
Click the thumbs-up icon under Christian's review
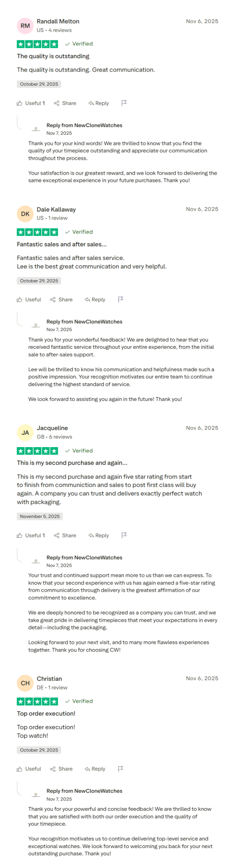pos(19,768)
